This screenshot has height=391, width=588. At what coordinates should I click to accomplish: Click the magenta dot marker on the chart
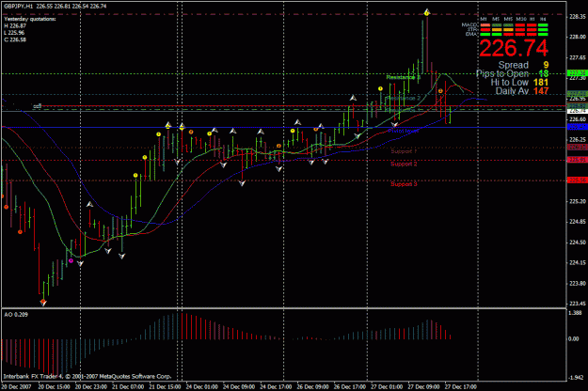click(x=71, y=260)
